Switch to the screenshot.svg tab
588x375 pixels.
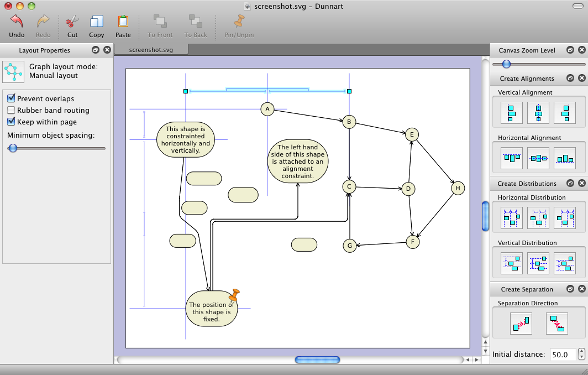(151, 50)
